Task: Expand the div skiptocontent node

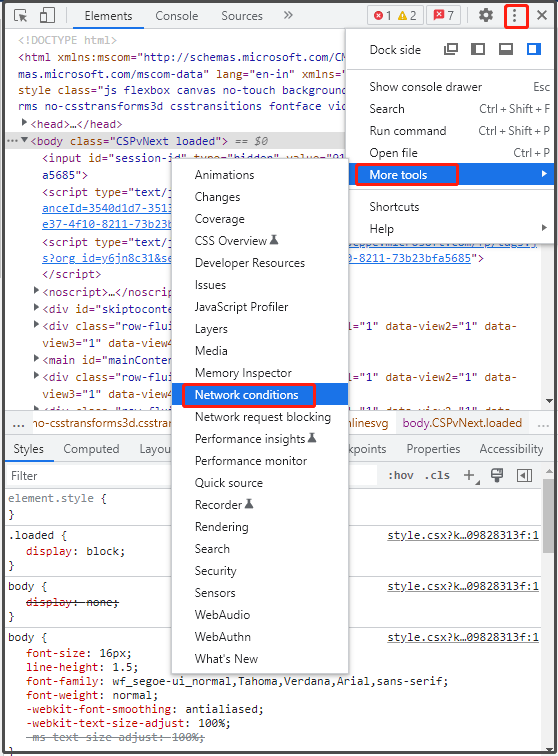Action: [36, 308]
